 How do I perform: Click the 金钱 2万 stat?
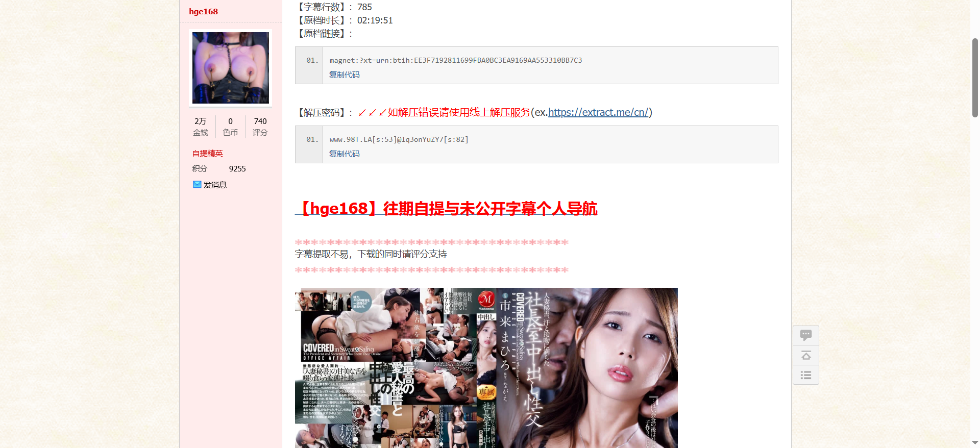201,127
